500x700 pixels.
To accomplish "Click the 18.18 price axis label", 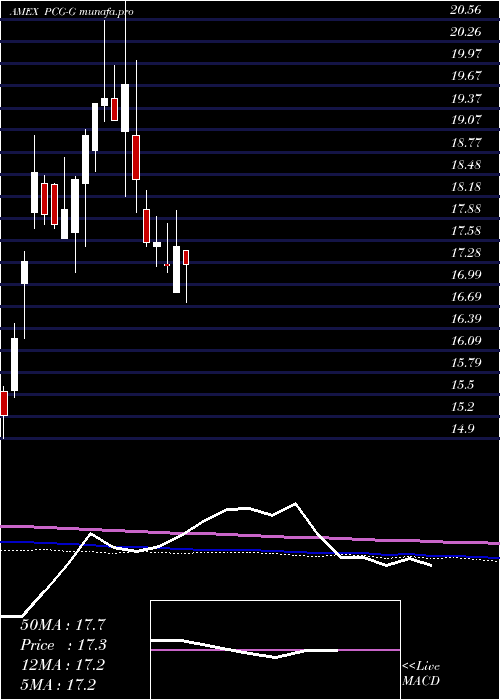I will 466,186.
